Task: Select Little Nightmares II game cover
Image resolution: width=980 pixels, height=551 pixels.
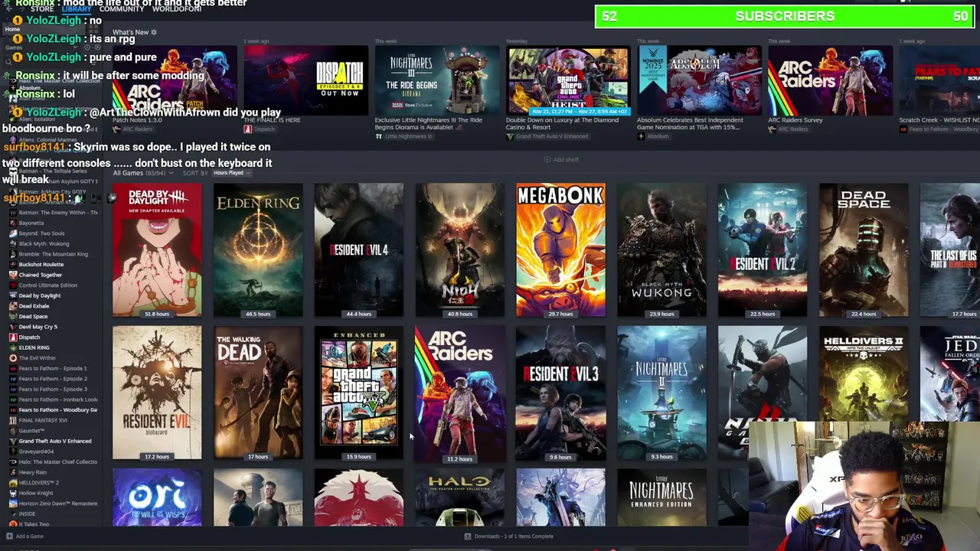Action: (x=661, y=393)
